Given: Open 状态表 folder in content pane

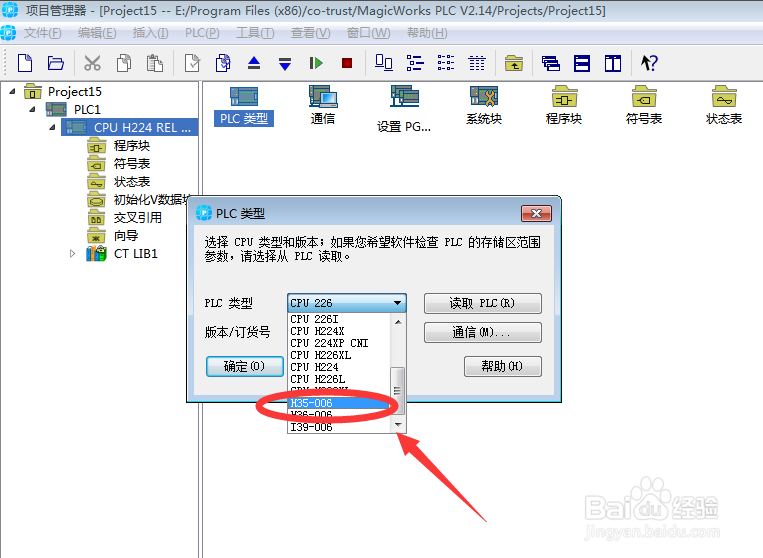Looking at the screenshot, I should tap(724, 105).
